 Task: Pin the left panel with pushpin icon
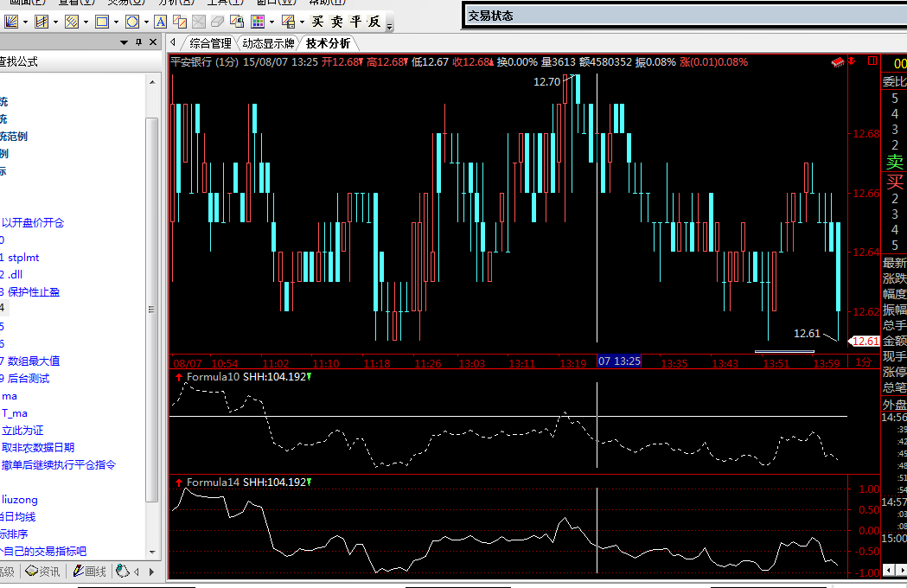click(138, 42)
